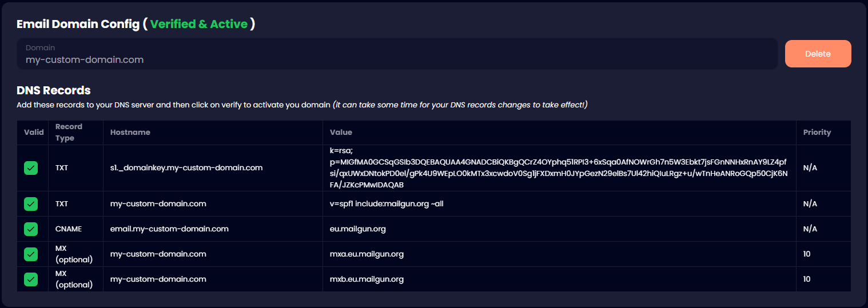Click the green checkmark in the CNAME row
This screenshot has height=308, width=868.
pyautogui.click(x=31, y=229)
